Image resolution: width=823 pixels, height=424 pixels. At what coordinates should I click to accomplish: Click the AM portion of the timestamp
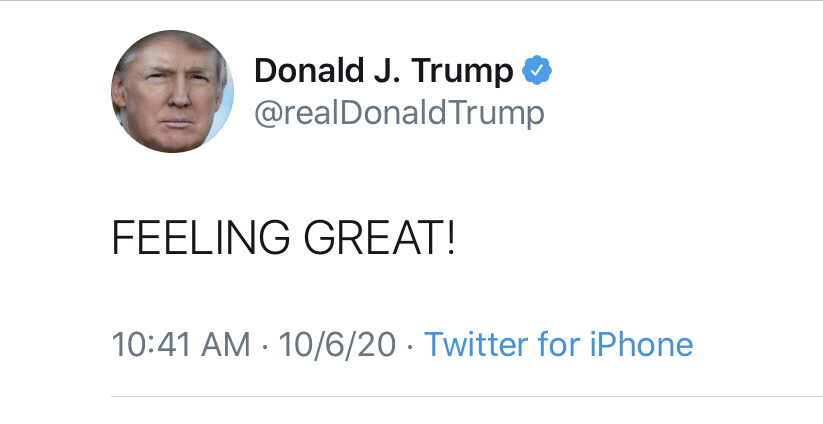225,345
